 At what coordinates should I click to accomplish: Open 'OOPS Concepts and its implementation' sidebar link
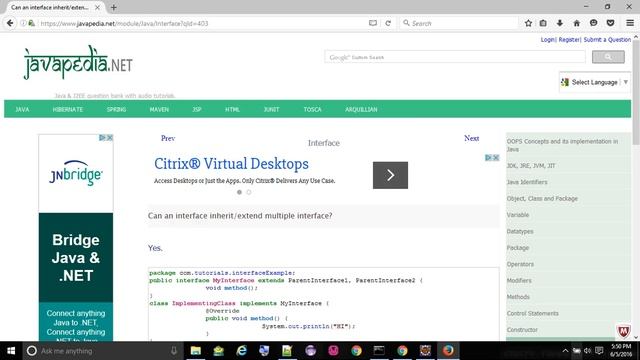pyautogui.click(x=562, y=145)
